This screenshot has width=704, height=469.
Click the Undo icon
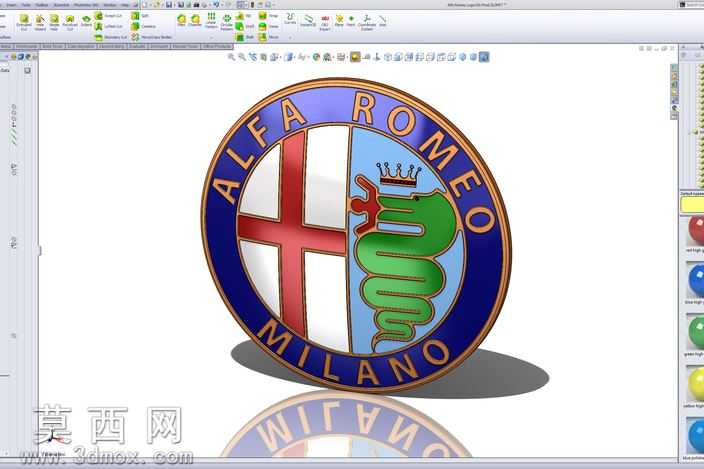(216, 5)
